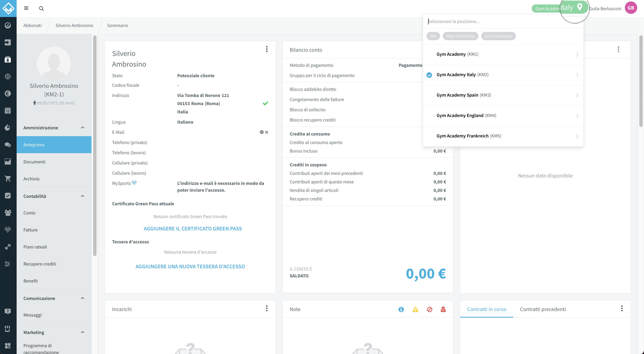The image size is (644, 354).
Task: Click the yellow warning note icon
Action: point(415,309)
